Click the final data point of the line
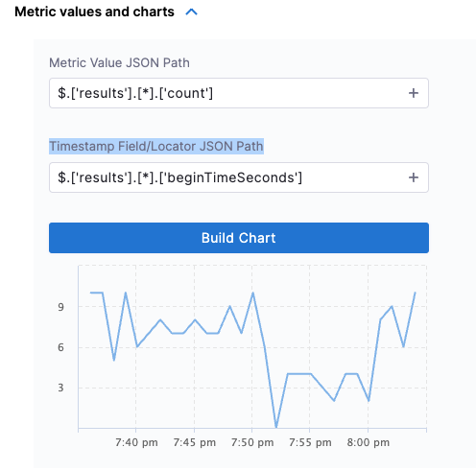The width and height of the screenshot is (476, 471). (x=415, y=293)
